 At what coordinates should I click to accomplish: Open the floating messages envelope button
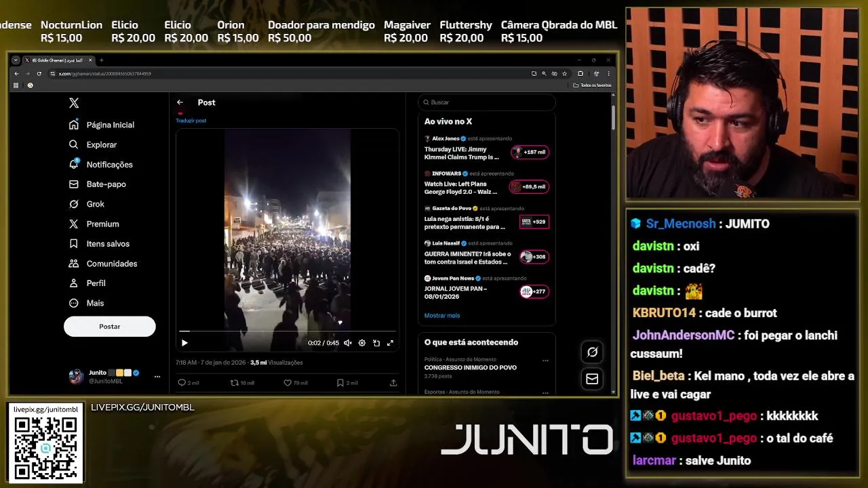(x=592, y=379)
